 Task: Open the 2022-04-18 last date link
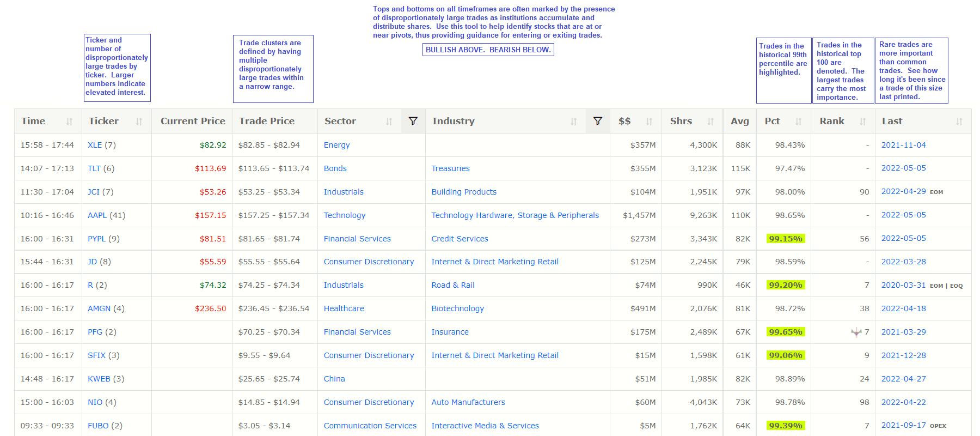point(904,308)
